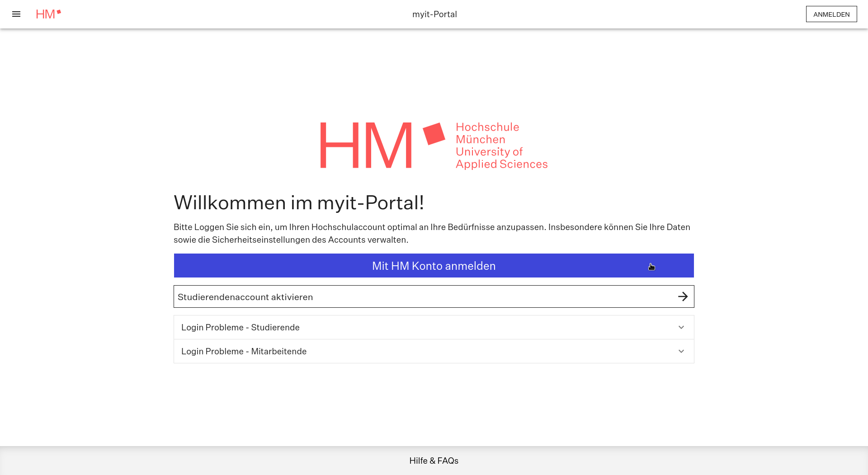
Task: Click the Willkommen im myit-Portal heading
Action: [299, 202]
